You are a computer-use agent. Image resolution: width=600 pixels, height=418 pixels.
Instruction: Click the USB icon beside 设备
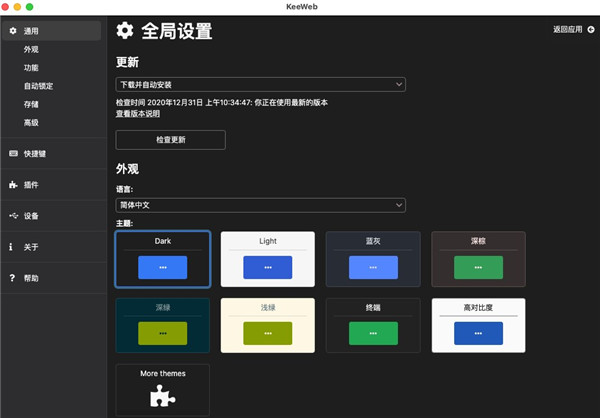click(x=13, y=216)
